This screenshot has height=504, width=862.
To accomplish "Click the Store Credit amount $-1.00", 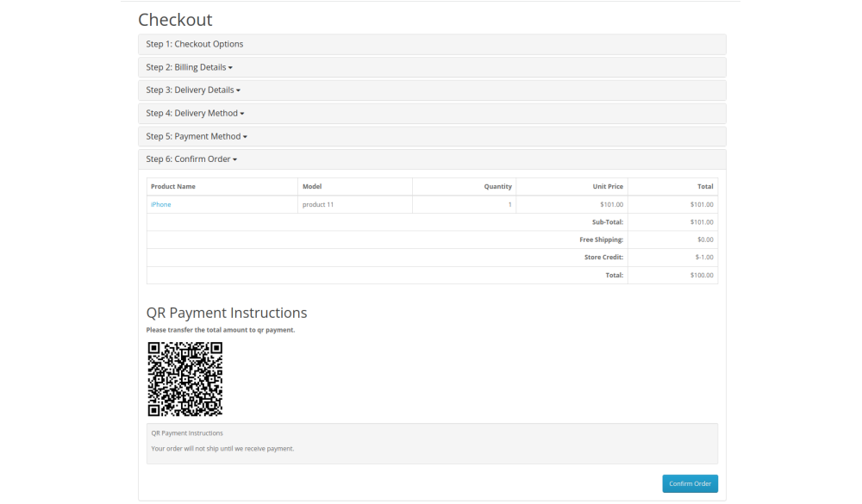I will coord(703,258).
